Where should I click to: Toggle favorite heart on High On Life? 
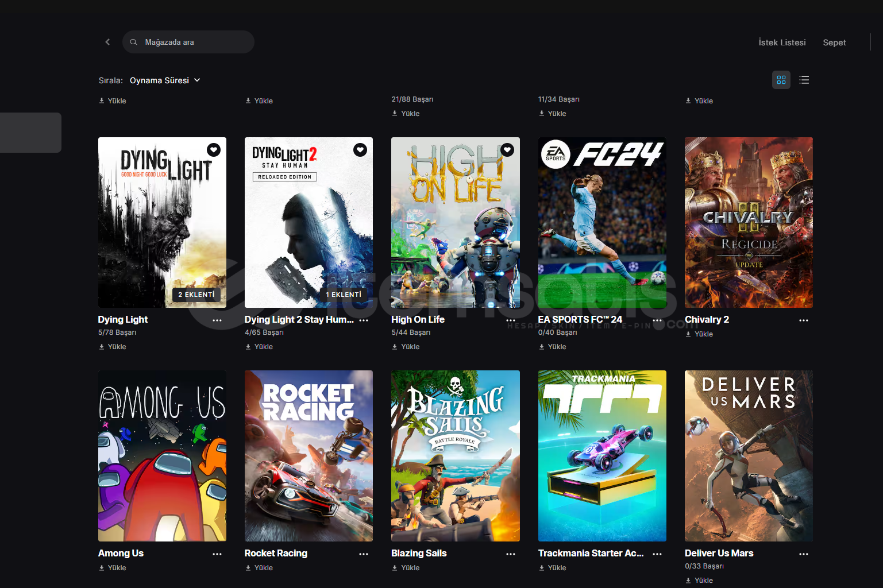[x=507, y=150]
